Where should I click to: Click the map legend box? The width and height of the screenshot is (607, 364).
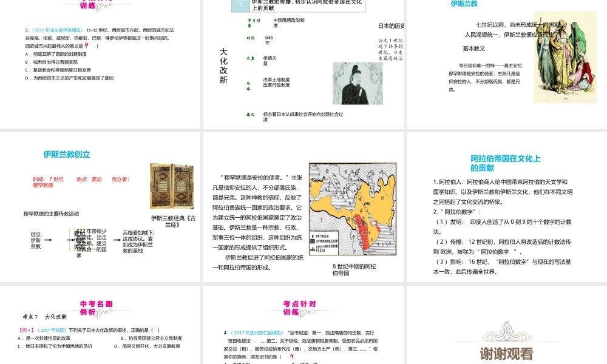[x=324, y=242]
